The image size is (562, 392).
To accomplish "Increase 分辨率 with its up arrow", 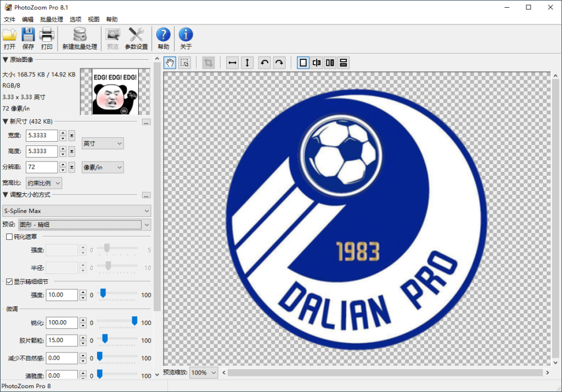I will (63, 165).
